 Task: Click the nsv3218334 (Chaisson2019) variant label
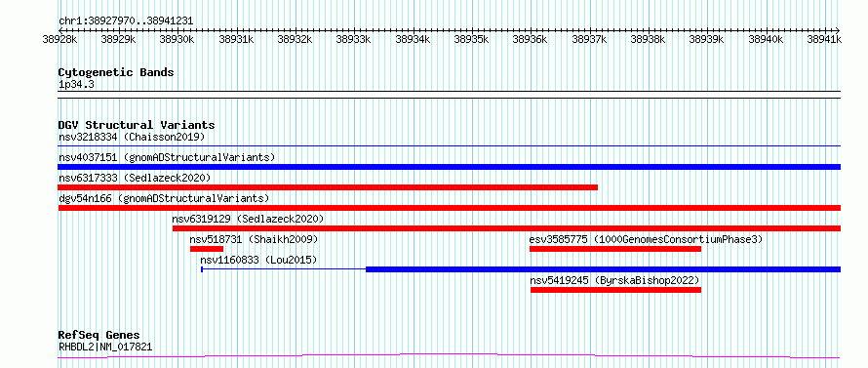(132, 137)
